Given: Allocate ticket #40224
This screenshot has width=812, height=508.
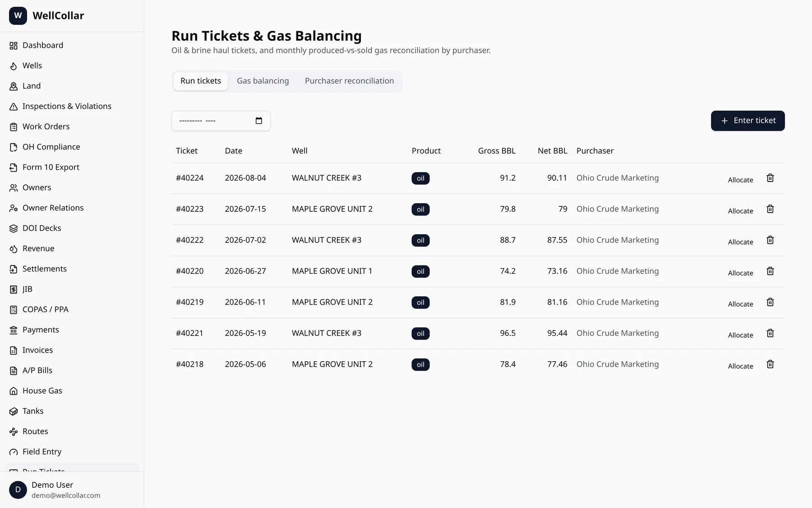Looking at the screenshot, I should 740,180.
